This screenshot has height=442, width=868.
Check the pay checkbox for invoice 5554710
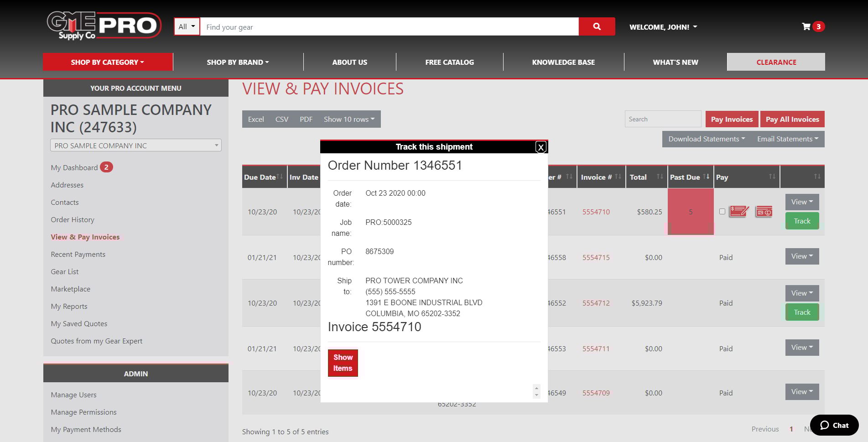point(722,212)
